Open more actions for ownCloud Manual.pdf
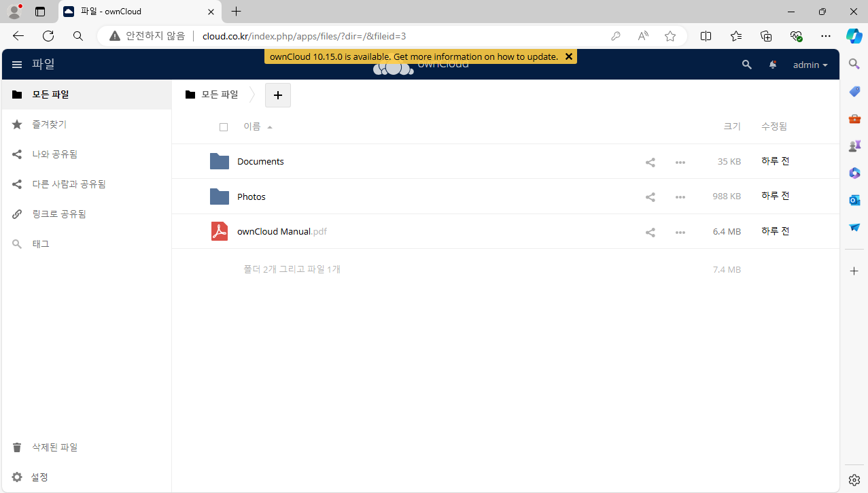 coord(680,232)
